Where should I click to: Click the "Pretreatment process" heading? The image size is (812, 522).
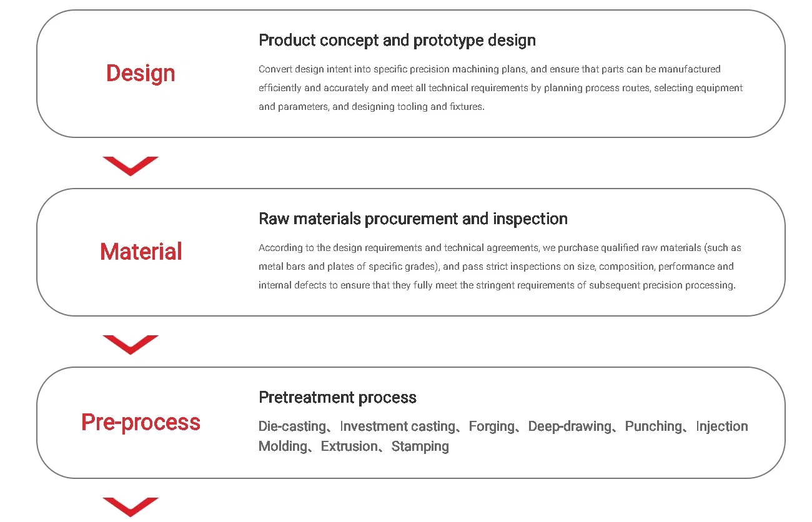[337, 398]
